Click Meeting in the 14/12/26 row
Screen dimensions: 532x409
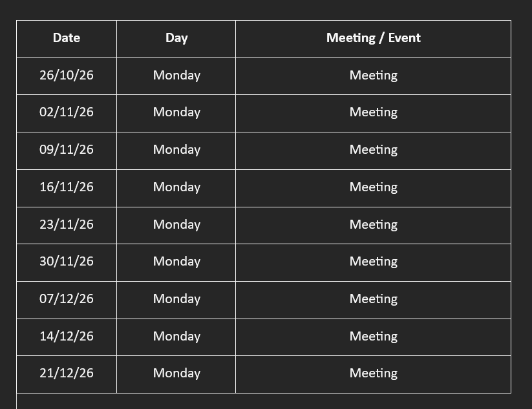pos(373,337)
